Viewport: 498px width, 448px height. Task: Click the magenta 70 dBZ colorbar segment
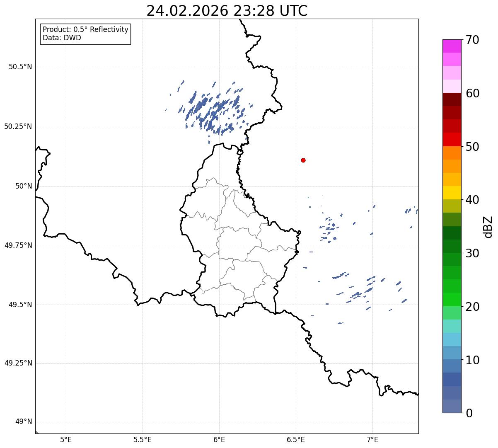coord(452,46)
